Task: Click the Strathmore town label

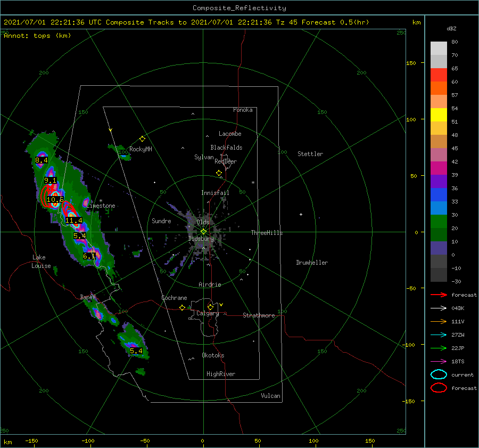Action: 259,315
